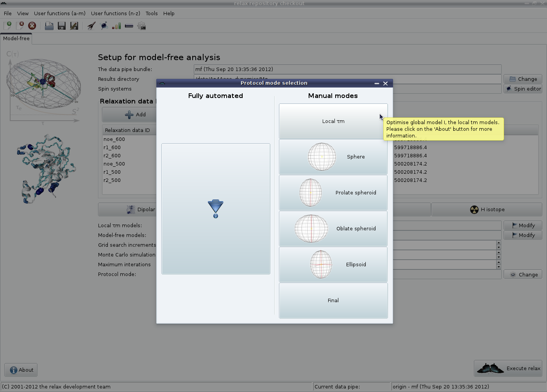
Task: Select the Local τm manual mode
Action: pyautogui.click(x=333, y=121)
